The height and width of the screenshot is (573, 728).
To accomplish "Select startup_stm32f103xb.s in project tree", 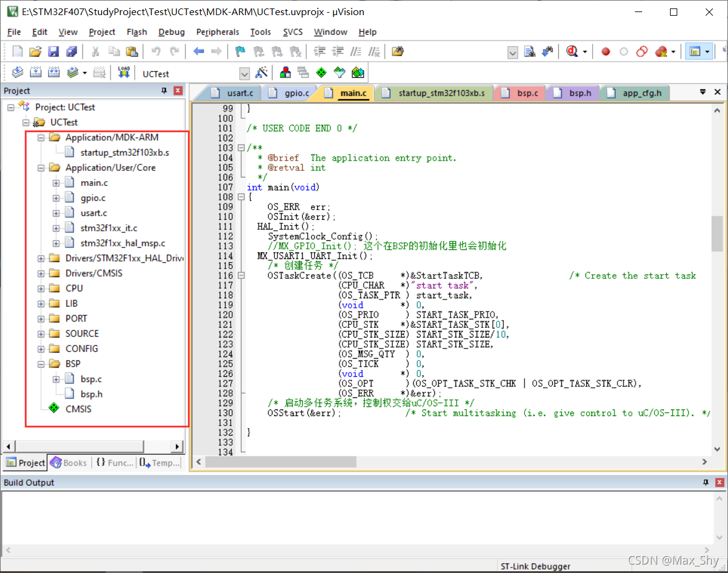I will point(124,153).
